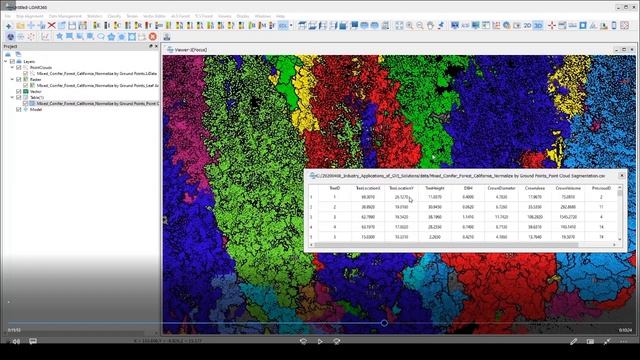Click the stamp icon after cancel selection
This screenshot has height=360, width=640.
(167, 37)
